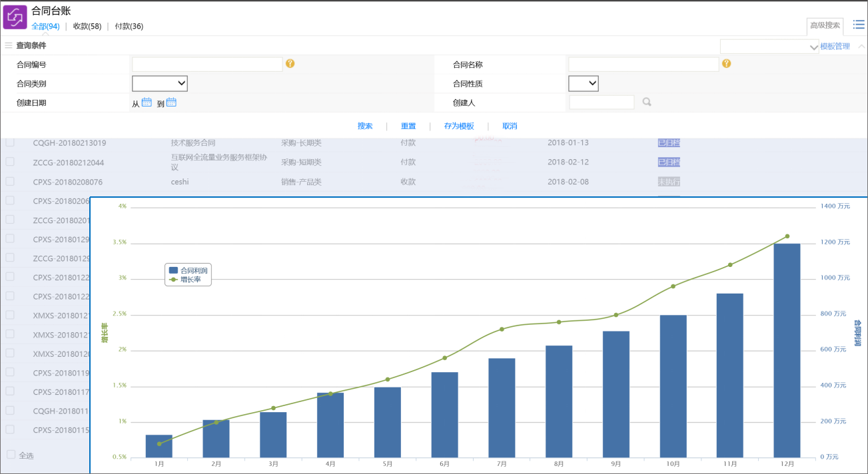Focus the 合同编号 input field

207,64
